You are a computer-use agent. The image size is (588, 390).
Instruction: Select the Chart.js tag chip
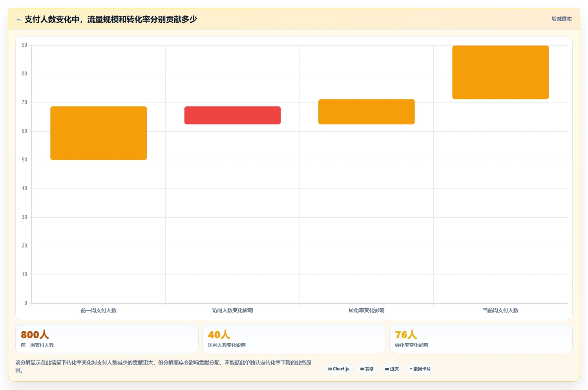point(338,369)
